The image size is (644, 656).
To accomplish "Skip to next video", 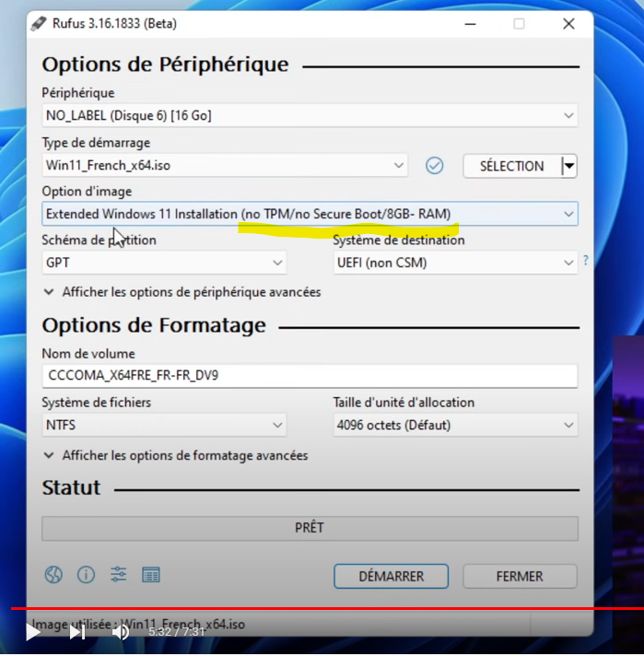I will tap(77, 632).
